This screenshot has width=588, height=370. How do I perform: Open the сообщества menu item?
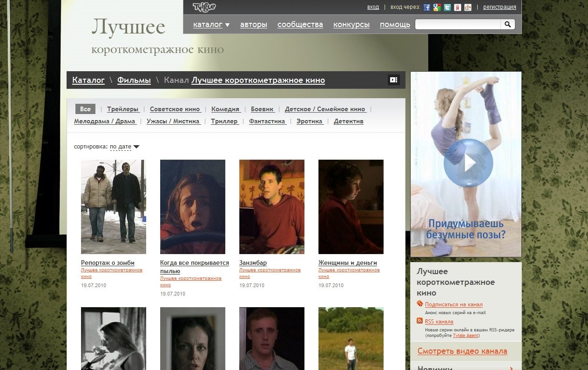tap(300, 25)
